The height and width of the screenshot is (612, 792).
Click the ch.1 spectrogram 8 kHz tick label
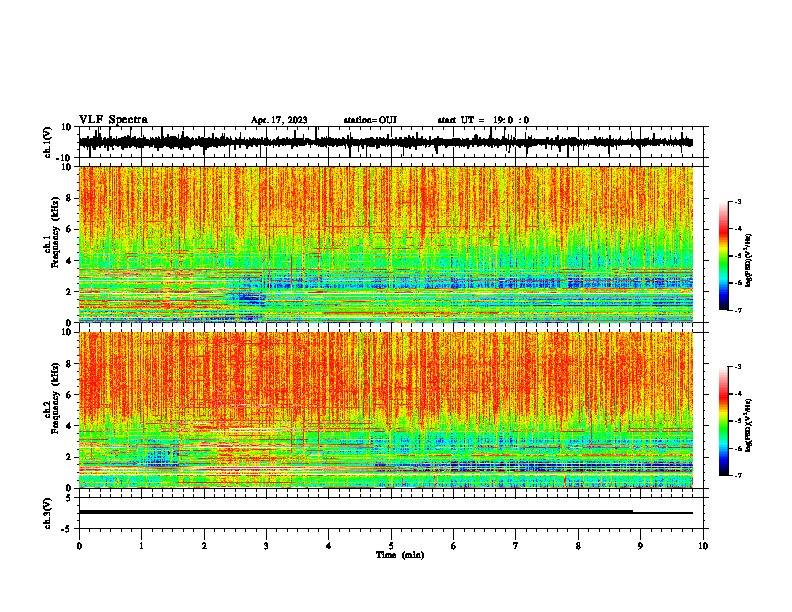pos(70,198)
